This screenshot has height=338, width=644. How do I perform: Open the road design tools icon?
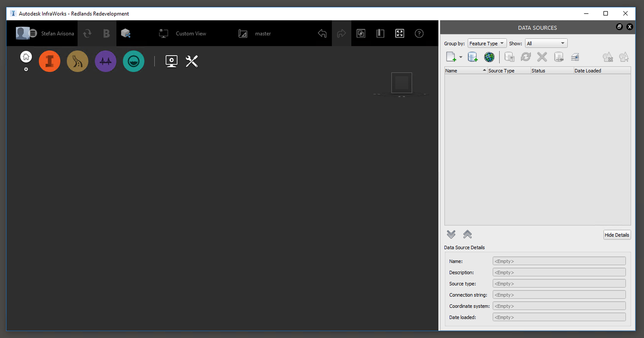tap(78, 61)
